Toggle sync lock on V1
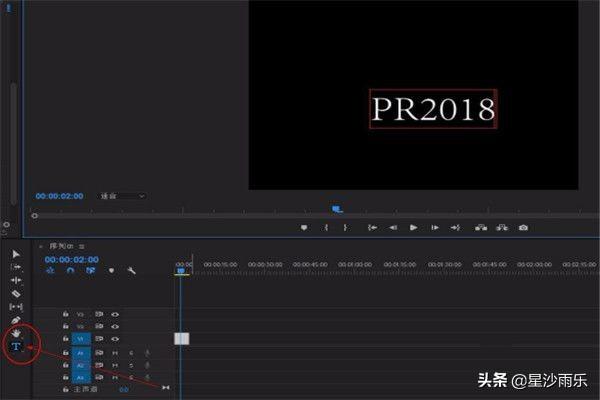 pos(99,339)
